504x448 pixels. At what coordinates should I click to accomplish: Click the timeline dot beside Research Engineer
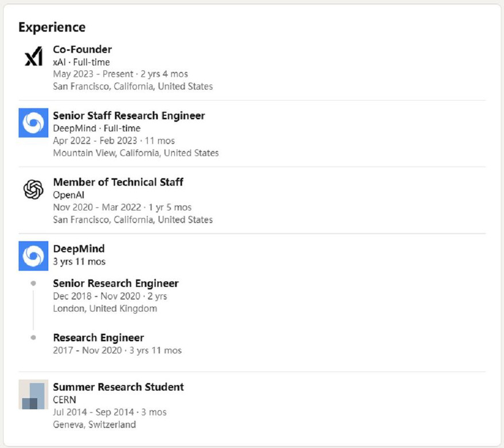(33, 337)
